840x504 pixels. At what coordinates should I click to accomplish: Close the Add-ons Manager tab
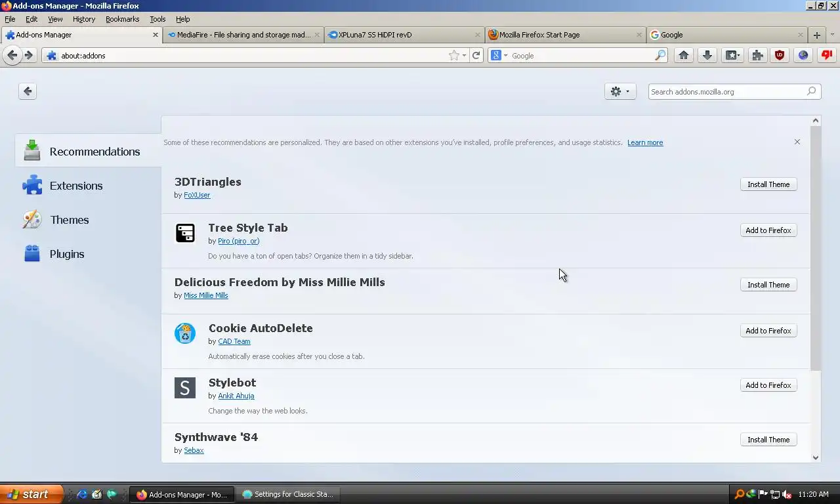click(x=156, y=35)
